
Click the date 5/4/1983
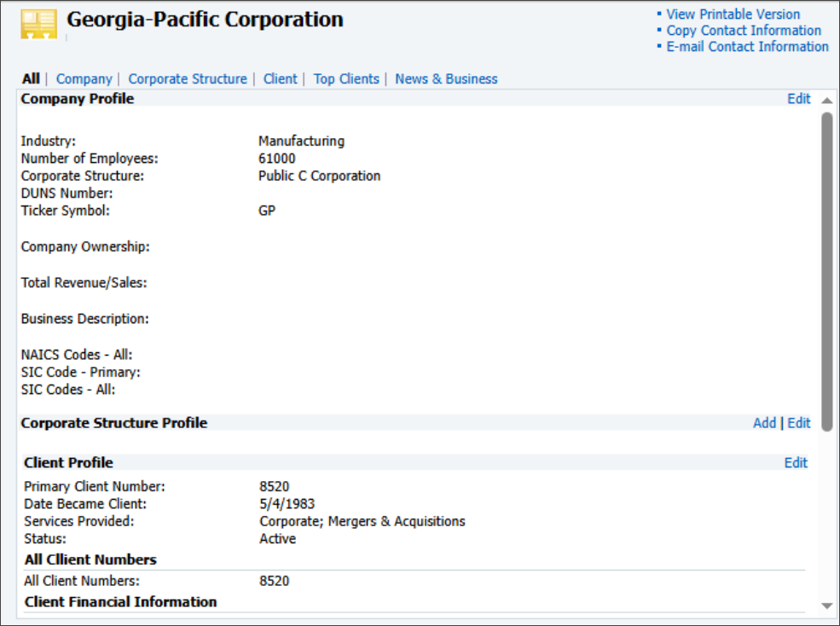tap(287, 504)
